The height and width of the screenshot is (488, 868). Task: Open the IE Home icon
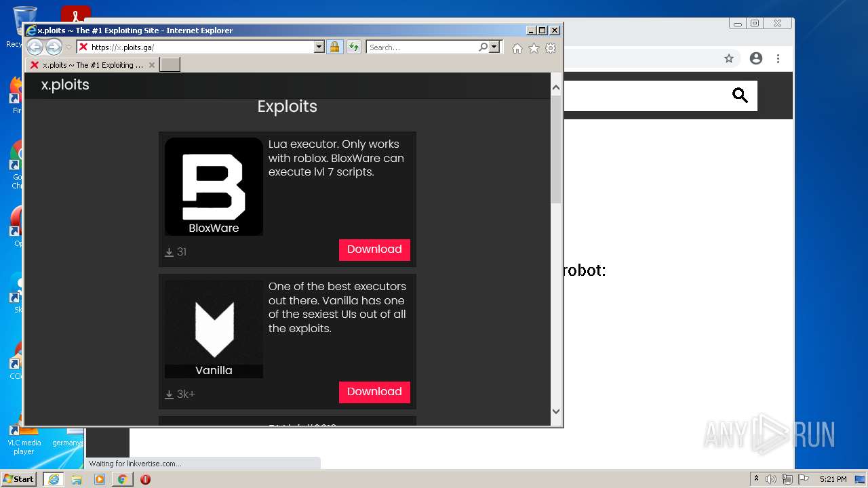click(x=517, y=48)
